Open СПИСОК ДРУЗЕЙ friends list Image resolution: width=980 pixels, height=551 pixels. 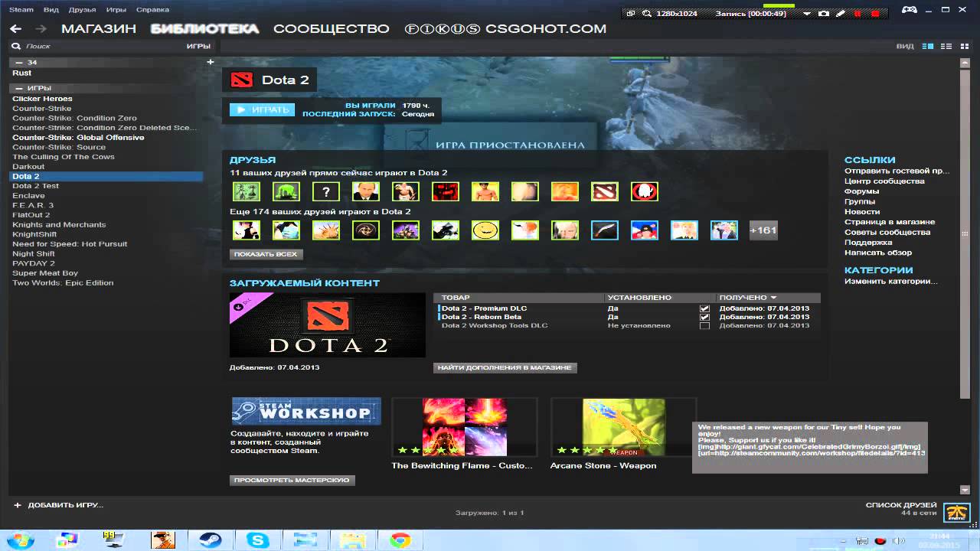(901, 505)
